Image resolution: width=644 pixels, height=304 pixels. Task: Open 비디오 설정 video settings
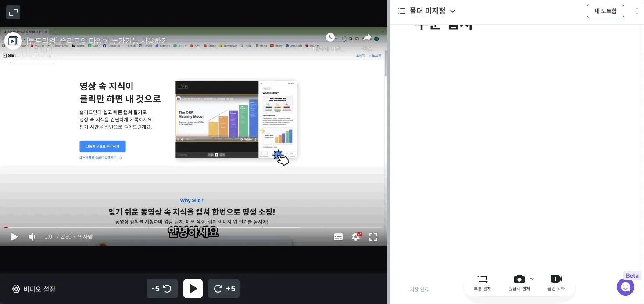pyautogui.click(x=34, y=289)
